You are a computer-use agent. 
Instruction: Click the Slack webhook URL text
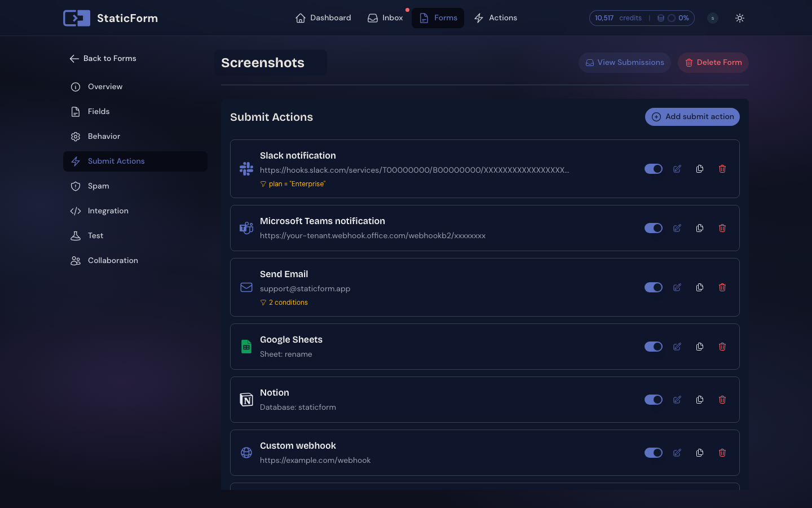tap(414, 170)
